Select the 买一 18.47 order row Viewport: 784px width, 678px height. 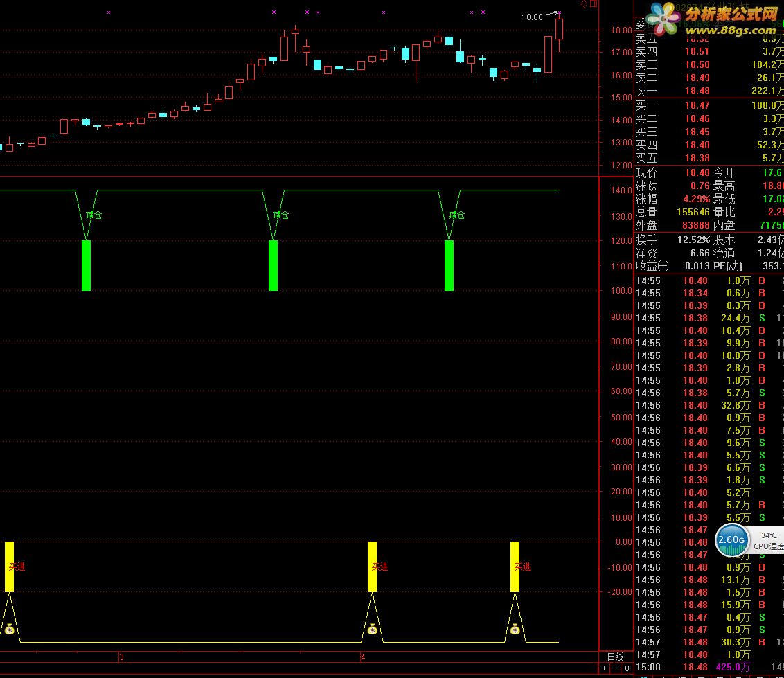click(x=709, y=105)
